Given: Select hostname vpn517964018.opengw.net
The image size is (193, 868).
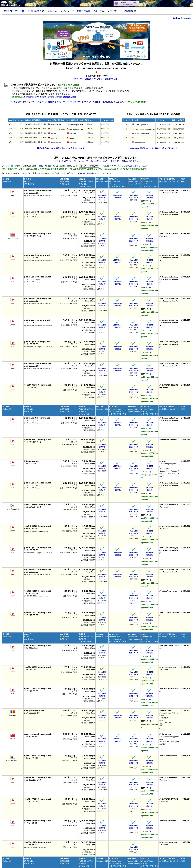Looking at the screenshot, I should 38,756.
